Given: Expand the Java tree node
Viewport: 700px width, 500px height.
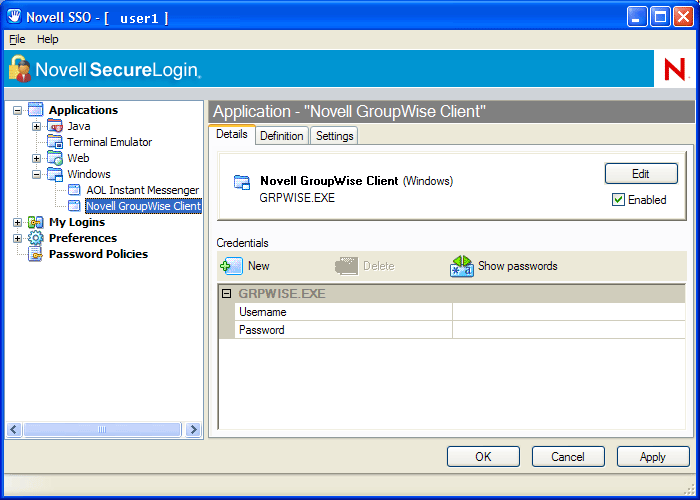Looking at the screenshot, I should coord(37,126).
